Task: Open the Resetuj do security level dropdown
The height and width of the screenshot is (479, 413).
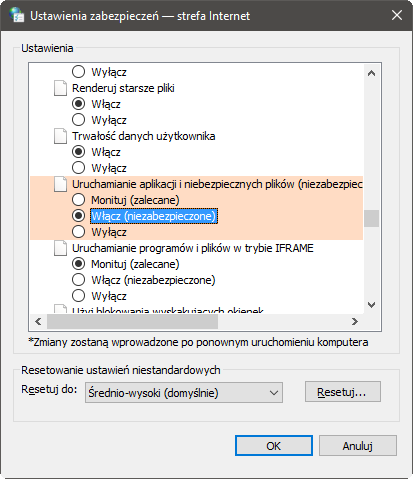Action: tap(184, 393)
